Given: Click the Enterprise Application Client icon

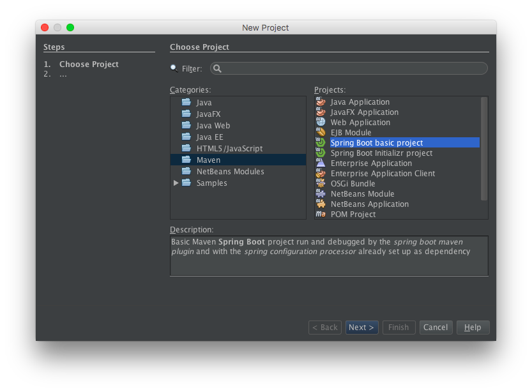Looking at the screenshot, I should (x=321, y=173).
